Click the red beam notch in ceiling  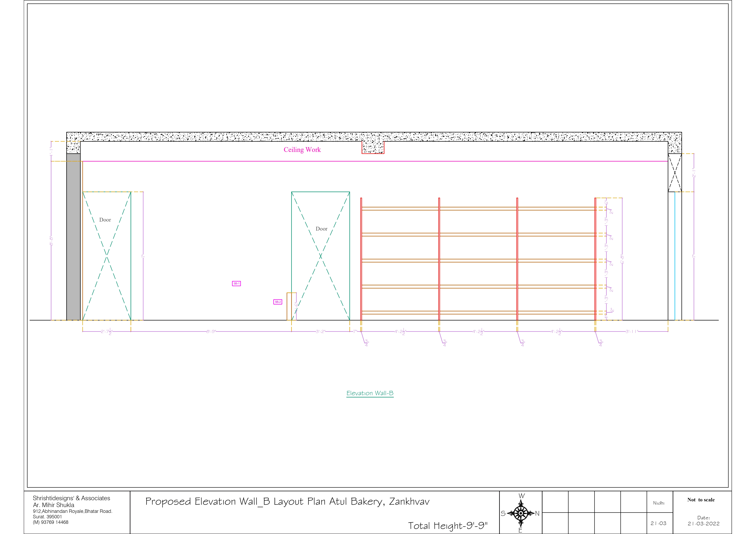pyautogui.click(x=373, y=147)
